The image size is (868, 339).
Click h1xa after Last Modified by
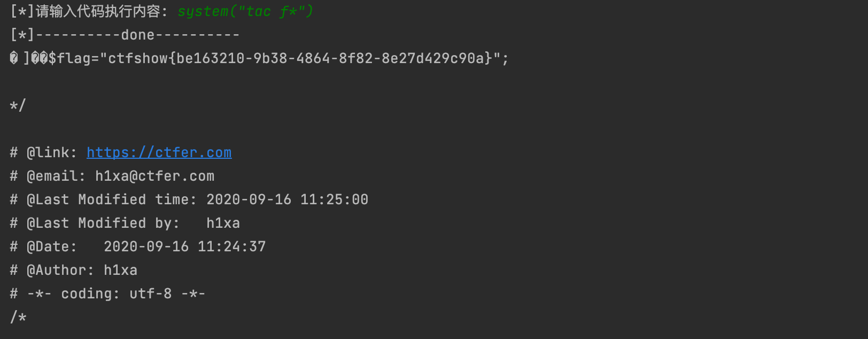click(223, 224)
